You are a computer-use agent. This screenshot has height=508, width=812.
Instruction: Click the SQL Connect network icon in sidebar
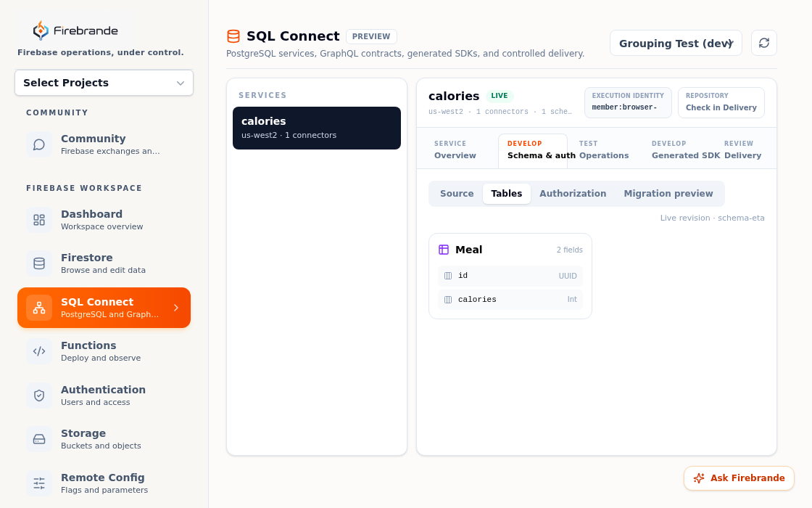(x=39, y=308)
